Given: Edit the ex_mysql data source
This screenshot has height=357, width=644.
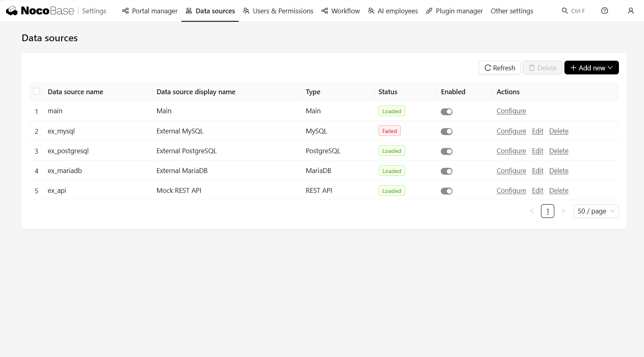Looking at the screenshot, I should 537,131.
